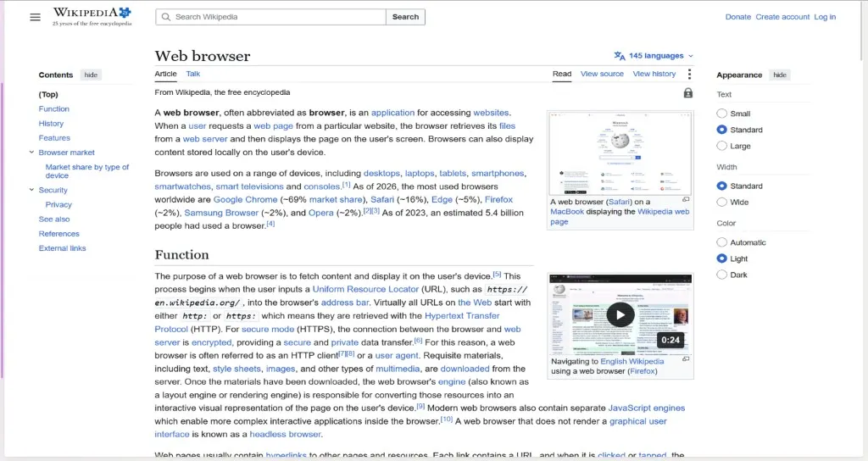Click the page protection padlock icon
The height and width of the screenshot is (461, 868).
[688, 93]
